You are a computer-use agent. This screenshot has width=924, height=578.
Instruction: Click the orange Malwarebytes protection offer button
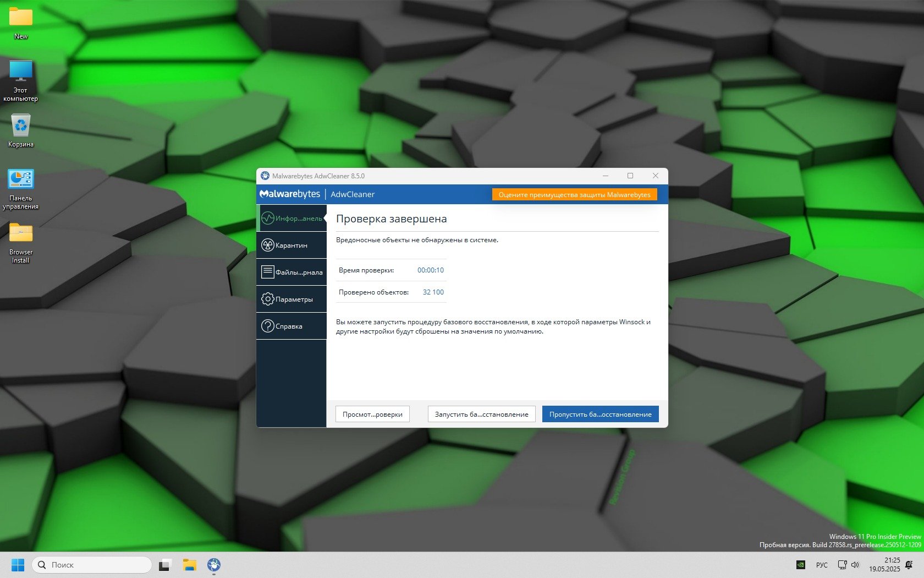(574, 194)
